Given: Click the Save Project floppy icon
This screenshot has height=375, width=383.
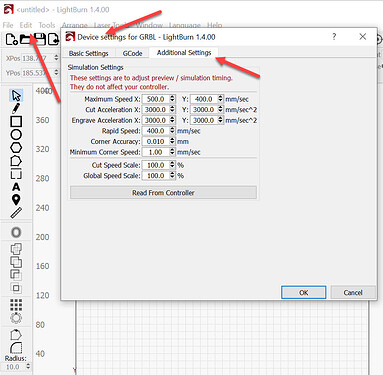Looking at the screenshot, I should [x=40, y=39].
